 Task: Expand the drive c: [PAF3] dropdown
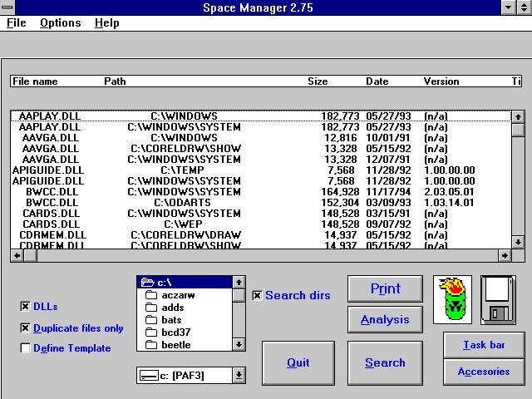pyautogui.click(x=239, y=375)
